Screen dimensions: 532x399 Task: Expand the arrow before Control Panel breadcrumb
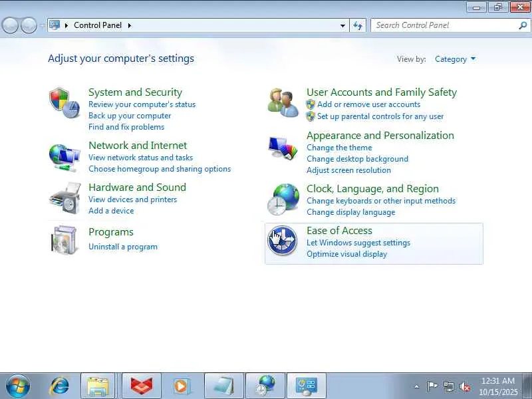pos(66,25)
